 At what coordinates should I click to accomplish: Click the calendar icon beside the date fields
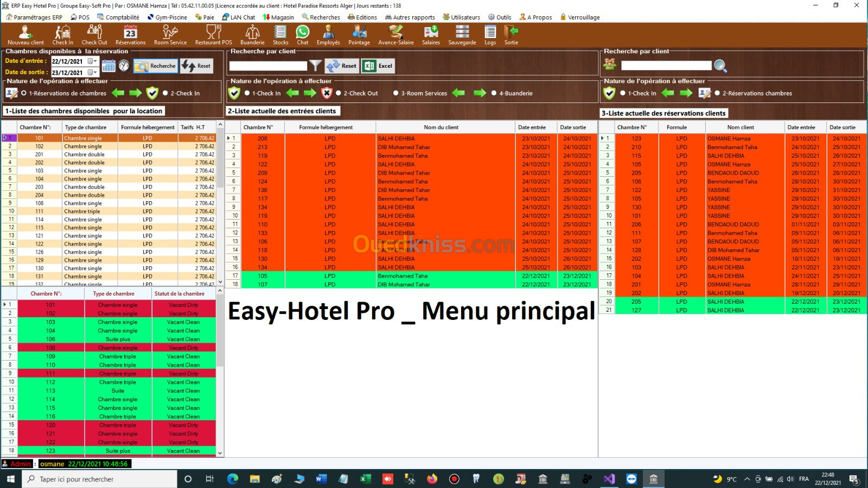108,66
